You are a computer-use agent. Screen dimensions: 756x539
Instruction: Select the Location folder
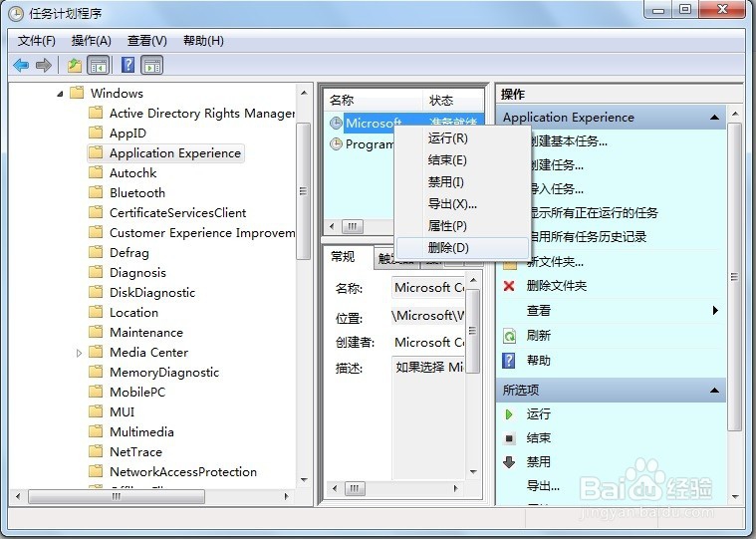coord(133,313)
